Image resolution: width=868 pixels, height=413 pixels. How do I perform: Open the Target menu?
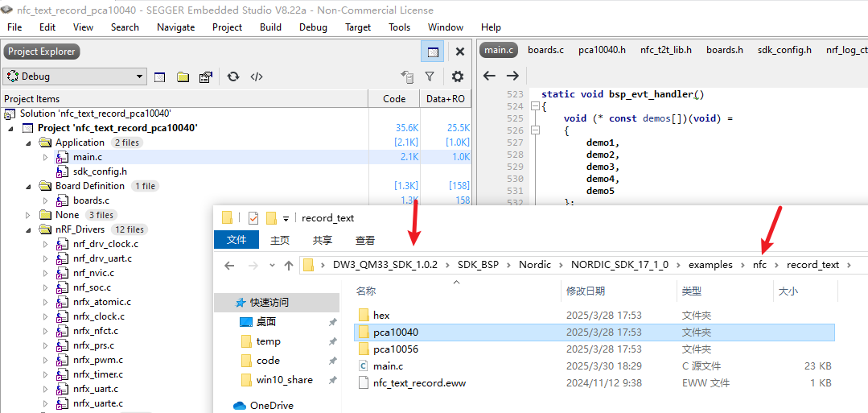coord(358,27)
